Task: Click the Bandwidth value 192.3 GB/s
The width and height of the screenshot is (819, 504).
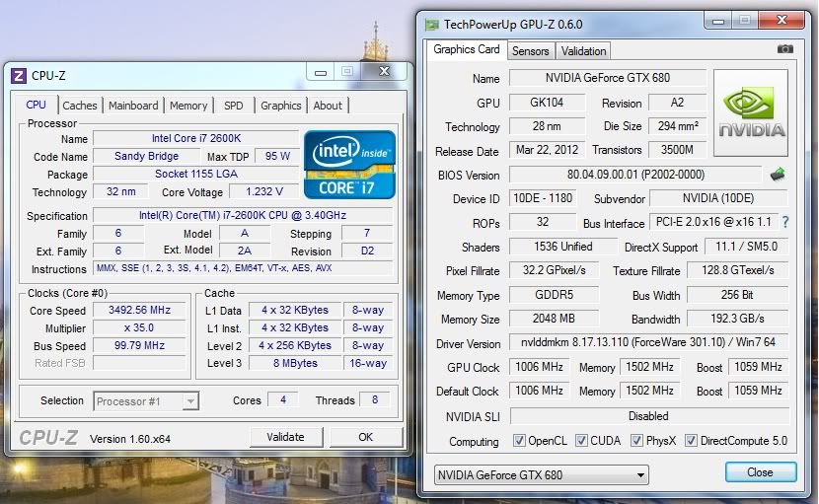Action: (x=737, y=319)
